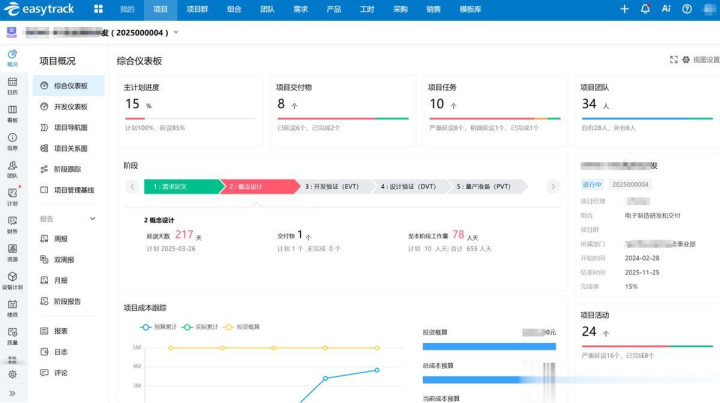Viewport: 720px width, 403px height.
Task: Expand the left sidebar with double chevron
Action: point(12,391)
